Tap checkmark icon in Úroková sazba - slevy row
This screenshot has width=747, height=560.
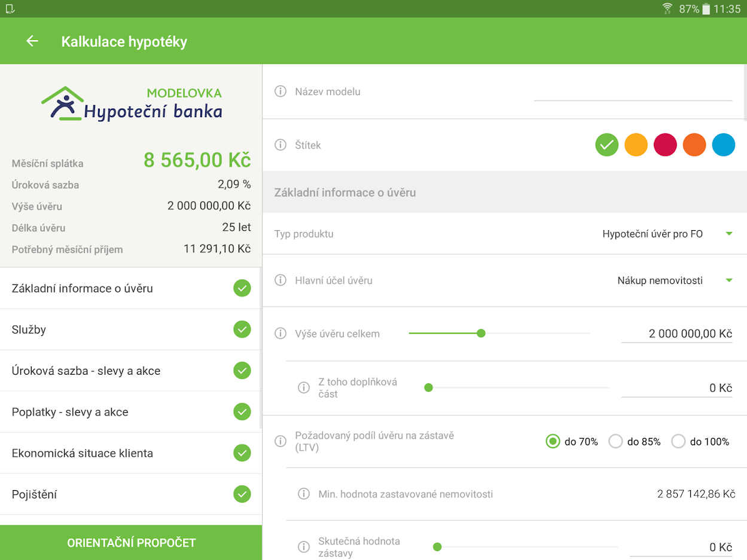[x=242, y=371]
